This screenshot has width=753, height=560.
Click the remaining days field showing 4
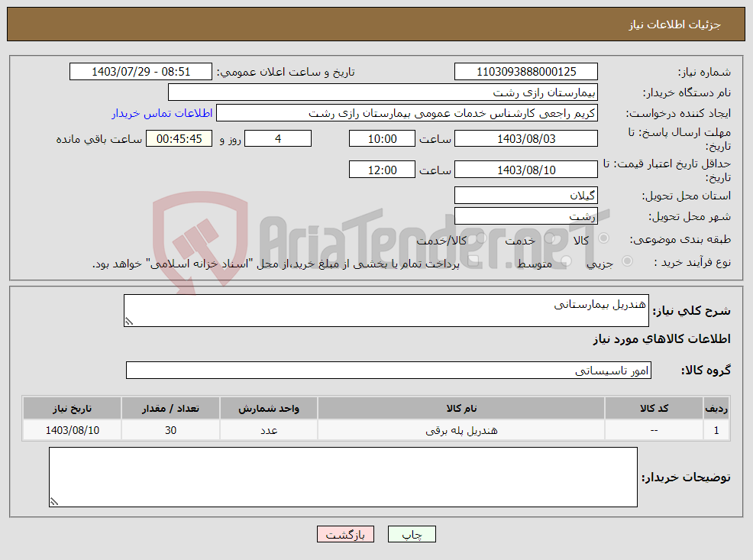coord(278,139)
